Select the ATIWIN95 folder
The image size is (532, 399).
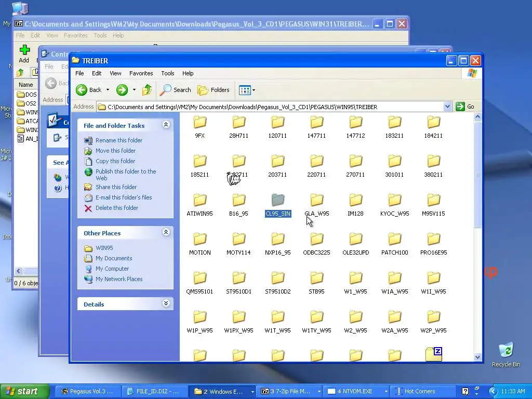(x=200, y=205)
